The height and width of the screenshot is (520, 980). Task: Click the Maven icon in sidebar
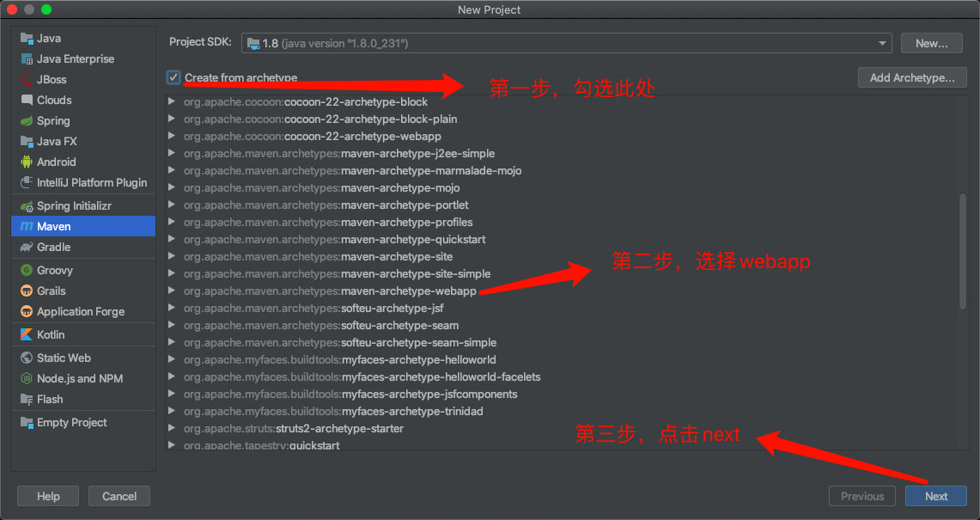[x=27, y=227]
